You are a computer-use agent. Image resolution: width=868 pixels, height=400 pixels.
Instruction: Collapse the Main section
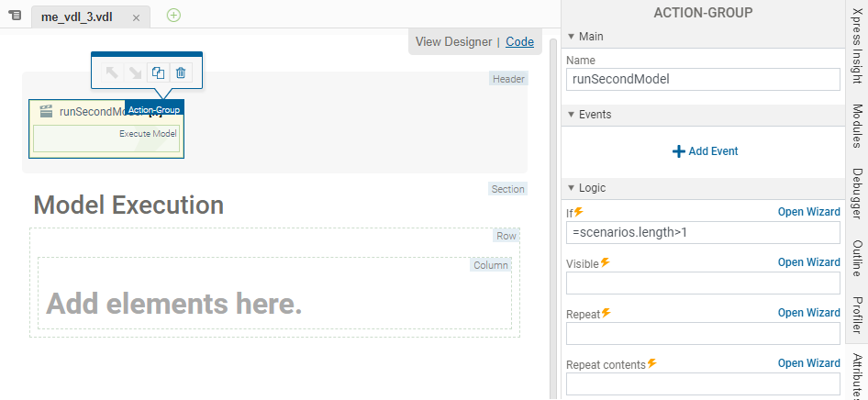point(571,37)
